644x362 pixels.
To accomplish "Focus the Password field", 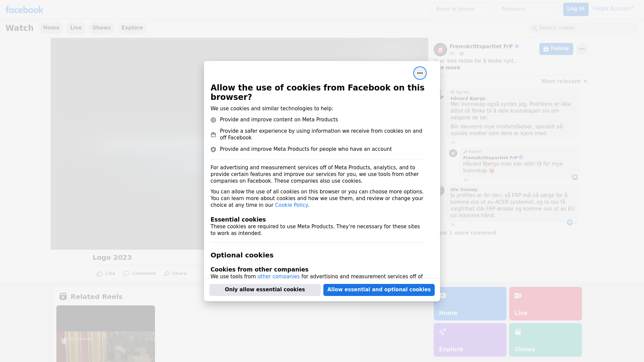I will 529,9.
